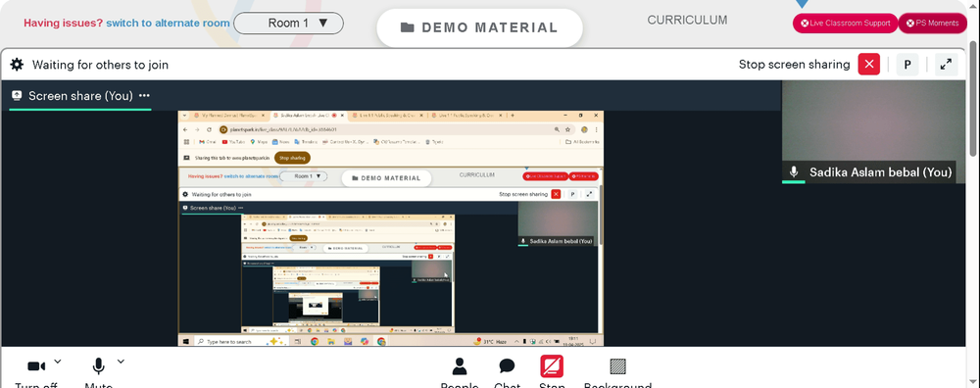Open the Chat bubble icon
This screenshot has width=980, height=388.
click(507, 366)
